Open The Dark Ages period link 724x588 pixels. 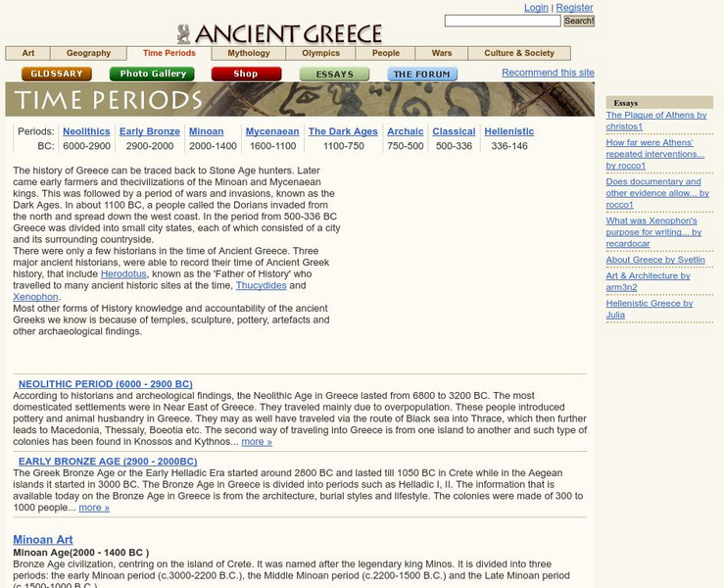click(343, 131)
